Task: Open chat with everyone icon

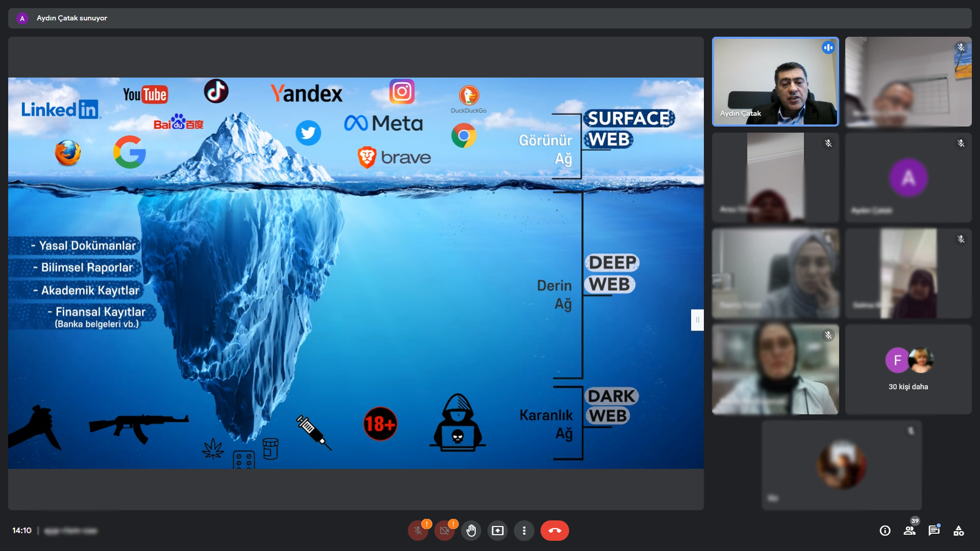Action: (x=934, y=531)
